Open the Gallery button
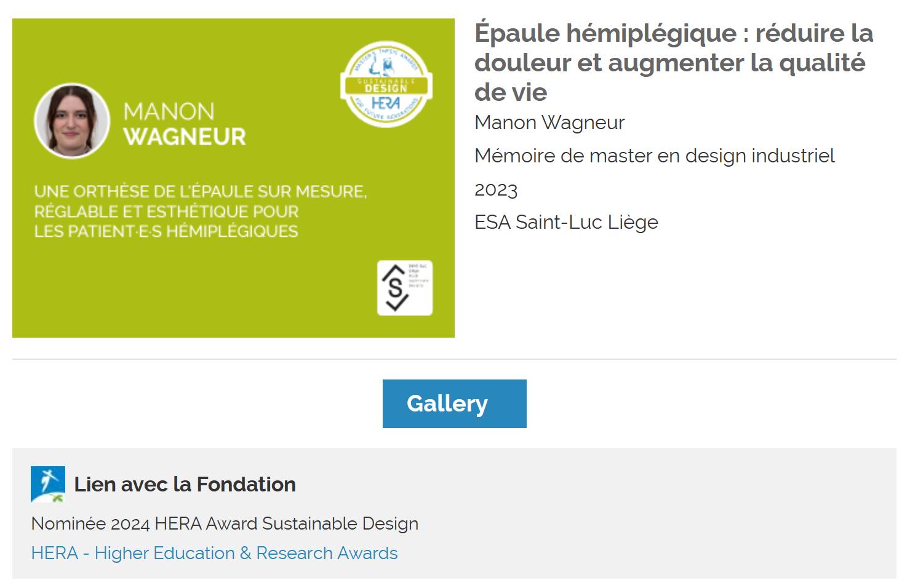910x588 pixels. pos(454,403)
